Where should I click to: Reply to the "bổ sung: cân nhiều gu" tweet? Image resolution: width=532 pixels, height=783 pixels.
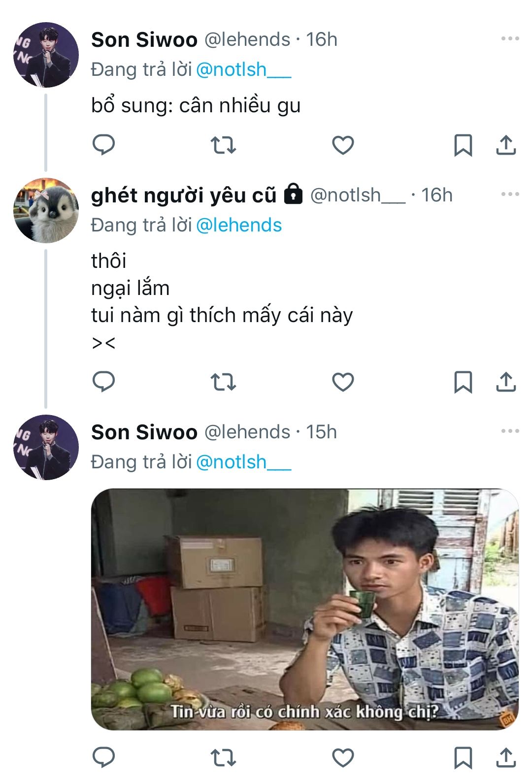pyautogui.click(x=103, y=145)
